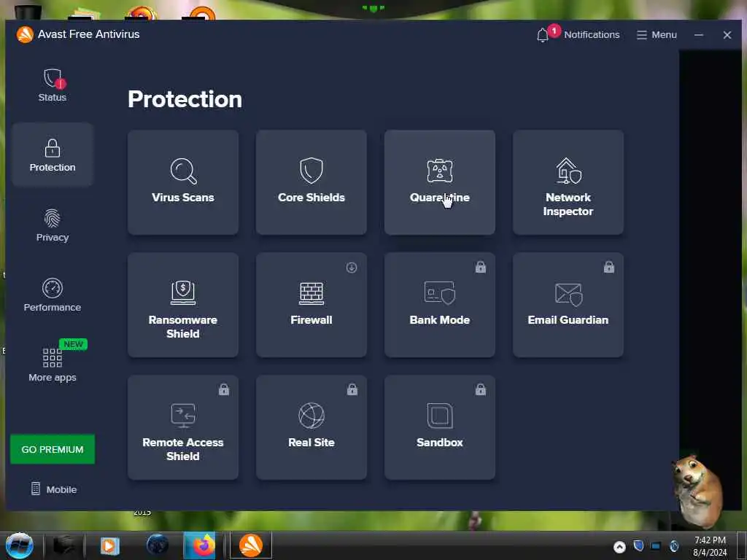Viewport: 747px width, 560px height.
Task: Click the lock icon on Real Site tile
Action: (x=352, y=389)
